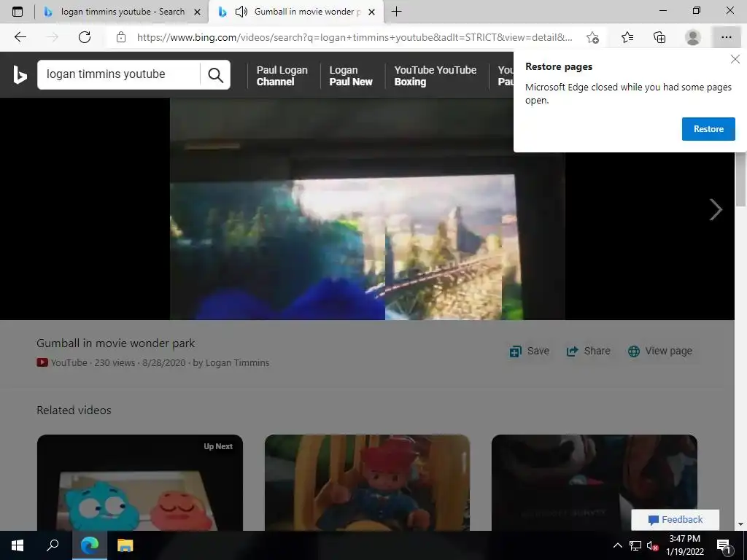Image resolution: width=747 pixels, height=560 pixels.
Task: Open the Feedback button
Action: click(x=675, y=519)
